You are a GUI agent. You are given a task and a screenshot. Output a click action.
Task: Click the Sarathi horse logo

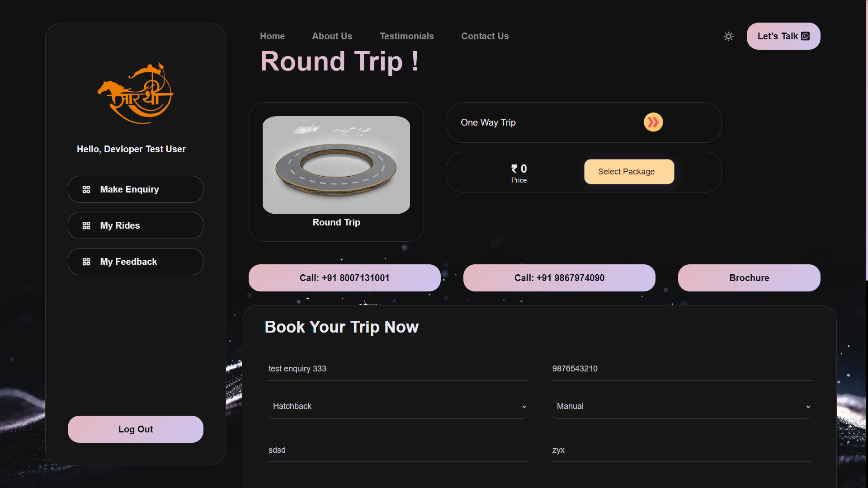(x=136, y=93)
